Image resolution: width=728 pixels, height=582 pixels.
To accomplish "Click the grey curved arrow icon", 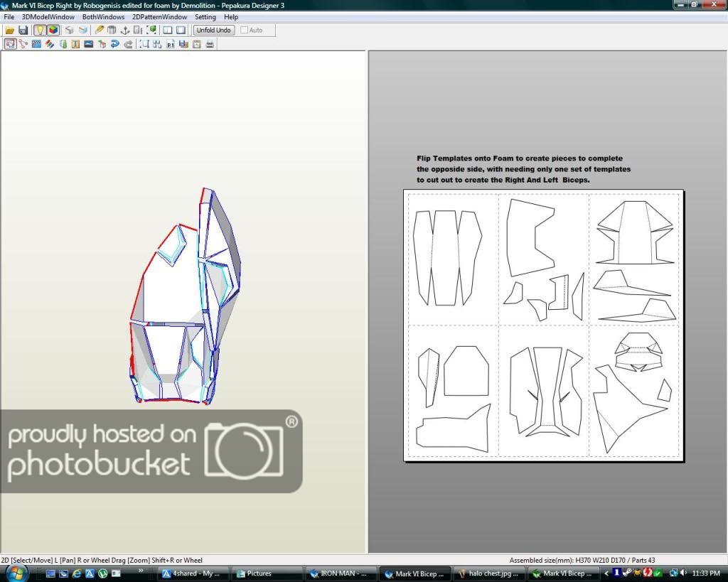I will 128,44.
